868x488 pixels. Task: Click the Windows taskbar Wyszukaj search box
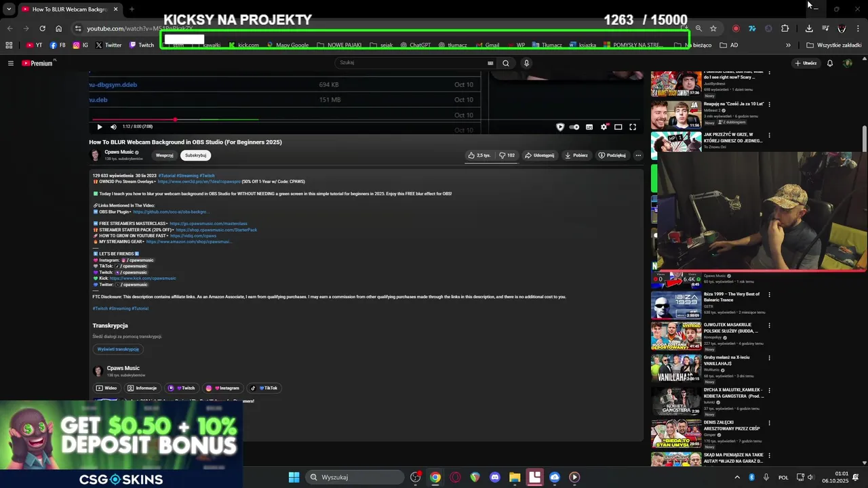tap(356, 477)
